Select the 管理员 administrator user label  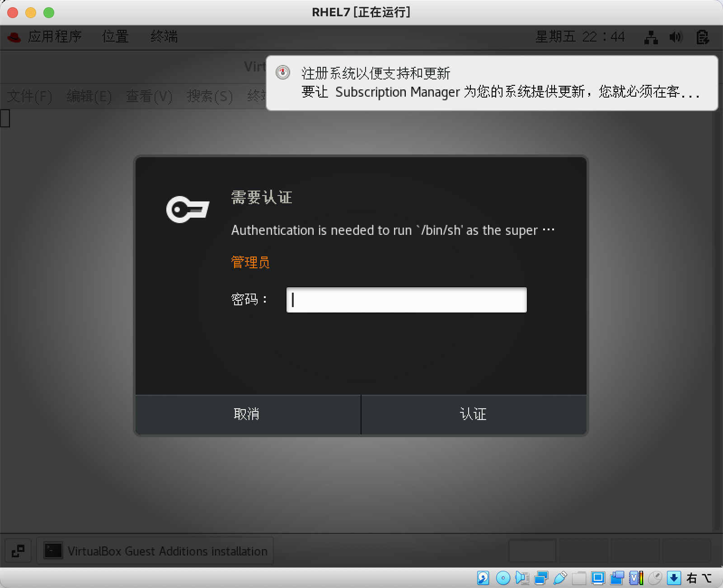pos(250,262)
